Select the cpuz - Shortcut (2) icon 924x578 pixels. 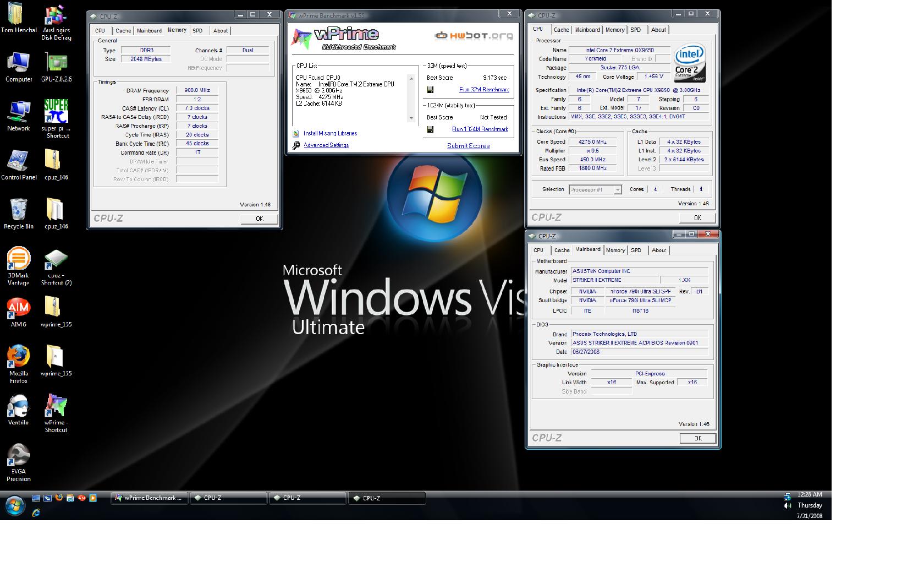tap(56, 266)
